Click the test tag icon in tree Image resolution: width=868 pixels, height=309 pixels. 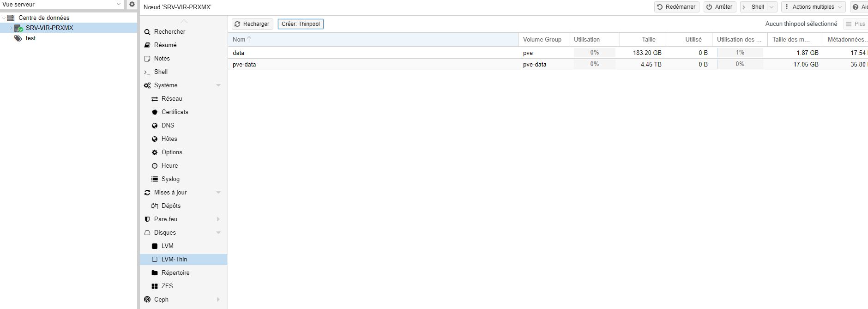click(x=18, y=38)
